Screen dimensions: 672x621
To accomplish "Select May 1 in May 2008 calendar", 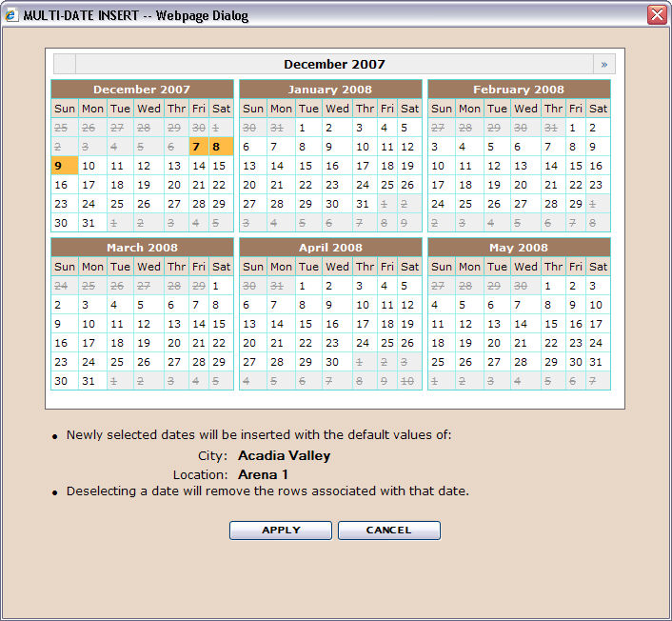I will coord(553,286).
